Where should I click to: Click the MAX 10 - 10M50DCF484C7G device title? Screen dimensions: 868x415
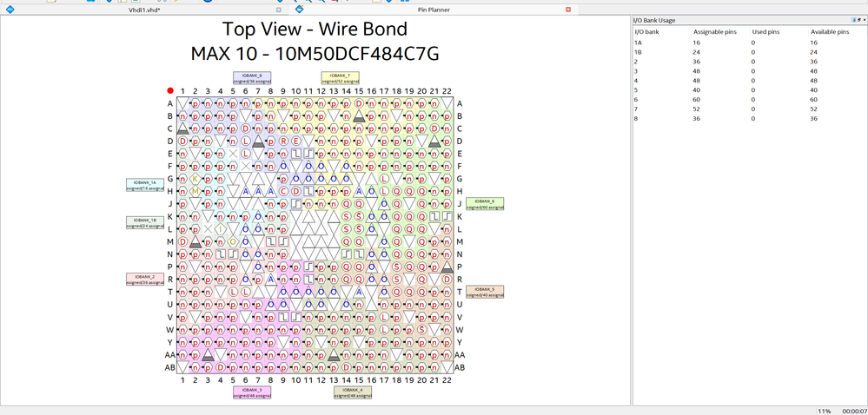[315, 54]
